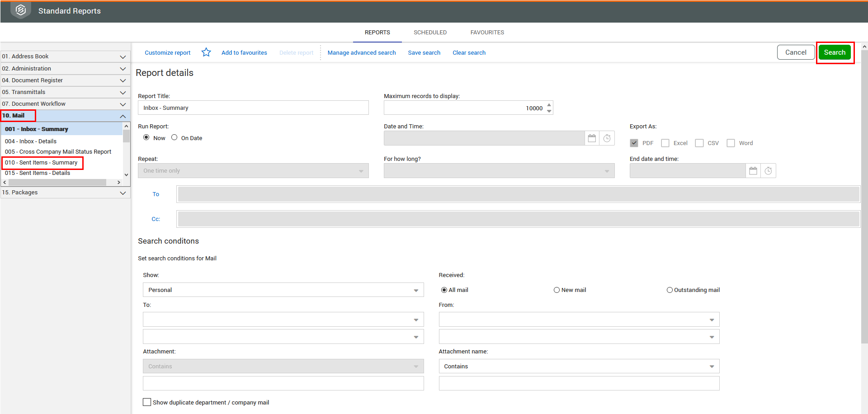Check the Excel export checkbox
868x414 pixels.
(x=665, y=143)
